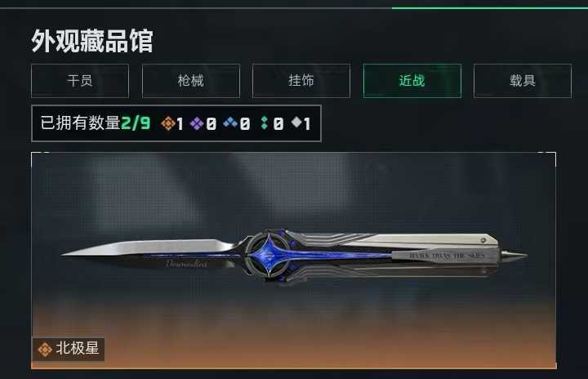
Task: Click the blue three-square rarity icon
Action: tap(230, 123)
